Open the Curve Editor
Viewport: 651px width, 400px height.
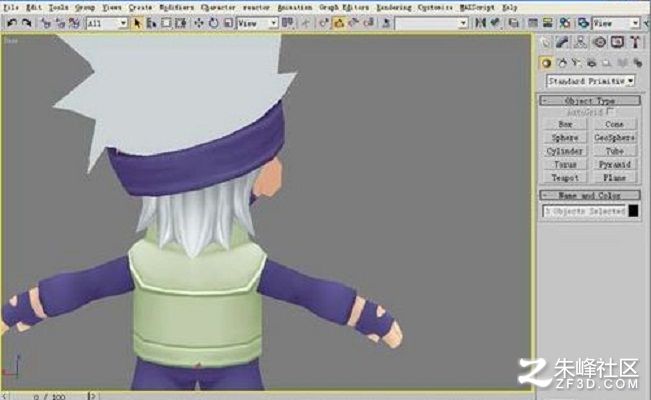(533, 23)
